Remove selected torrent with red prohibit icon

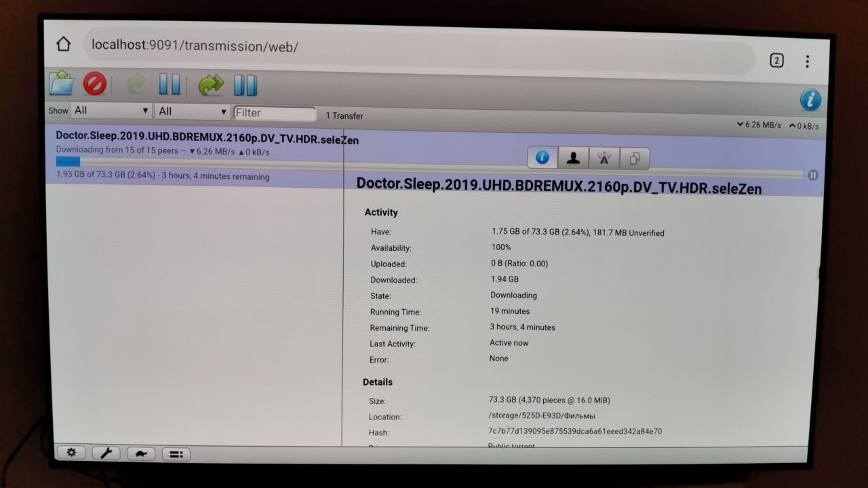pyautogui.click(x=95, y=84)
